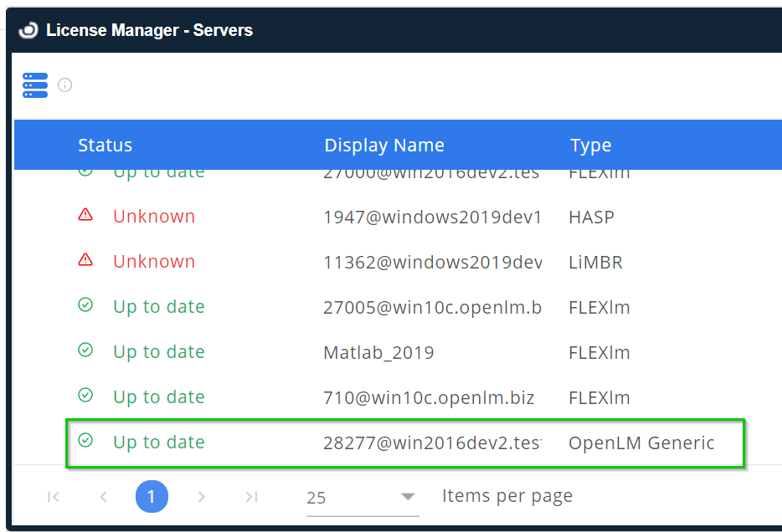
Task: Click check icon for 27005@win10c row
Action: [85, 306]
